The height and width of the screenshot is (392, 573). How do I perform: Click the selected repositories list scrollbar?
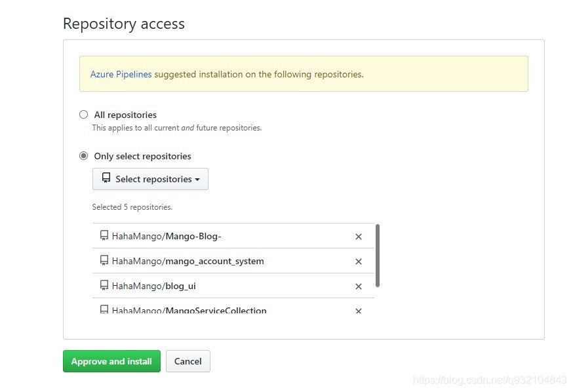pos(378,256)
